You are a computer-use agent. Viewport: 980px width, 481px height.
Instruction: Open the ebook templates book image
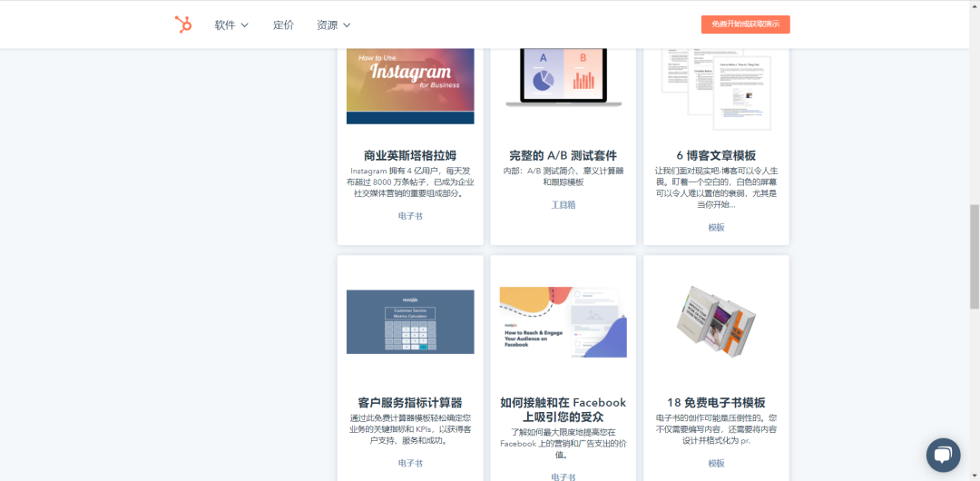pyautogui.click(x=716, y=321)
